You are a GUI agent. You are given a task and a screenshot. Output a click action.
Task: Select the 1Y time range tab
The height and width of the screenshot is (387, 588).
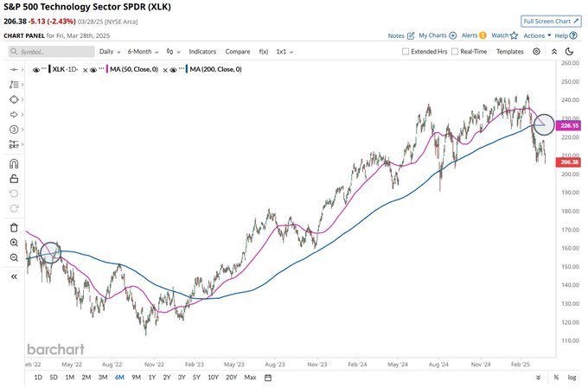pos(151,377)
